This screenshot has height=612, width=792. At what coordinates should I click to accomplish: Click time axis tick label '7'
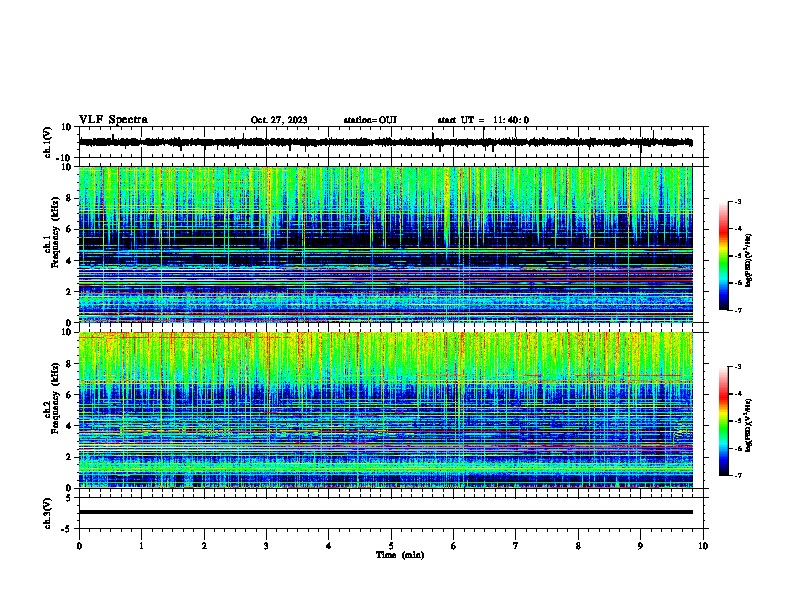point(516,546)
